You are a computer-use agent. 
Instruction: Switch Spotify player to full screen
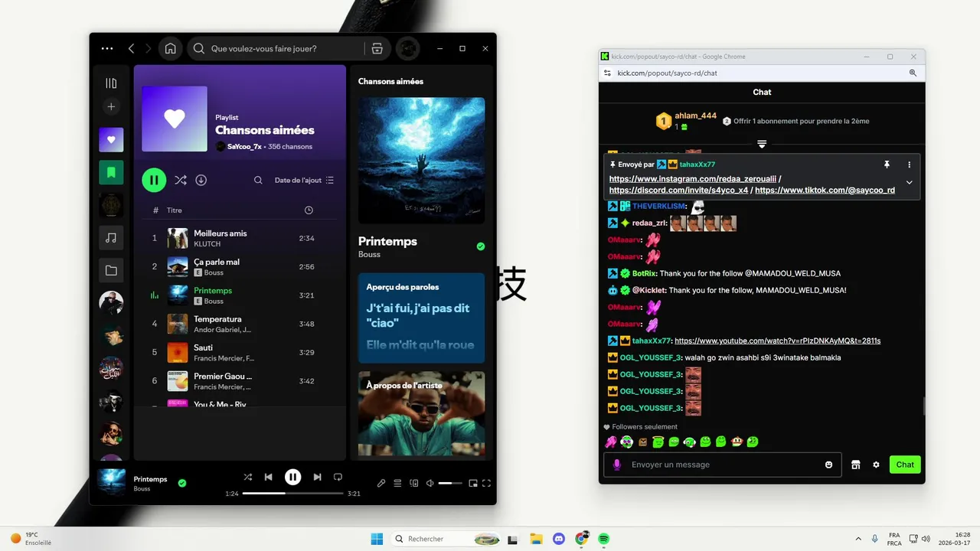[486, 483]
